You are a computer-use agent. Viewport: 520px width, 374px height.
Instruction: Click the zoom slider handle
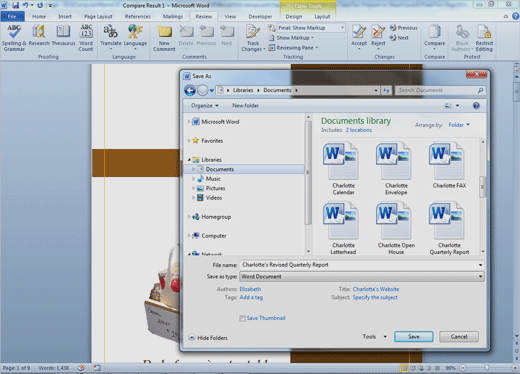(x=487, y=368)
